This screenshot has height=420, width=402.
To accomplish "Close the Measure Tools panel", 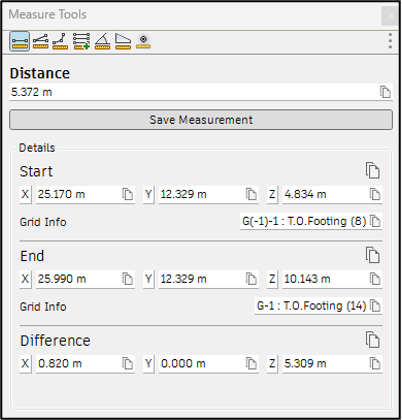I will (390, 15).
